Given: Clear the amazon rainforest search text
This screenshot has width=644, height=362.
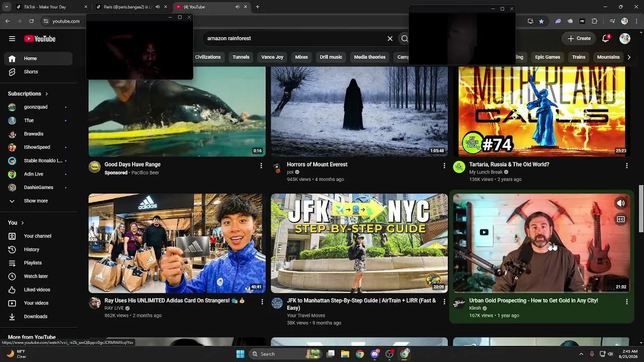Looking at the screenshot, I should pyautogui.click(x=390, y=38).
